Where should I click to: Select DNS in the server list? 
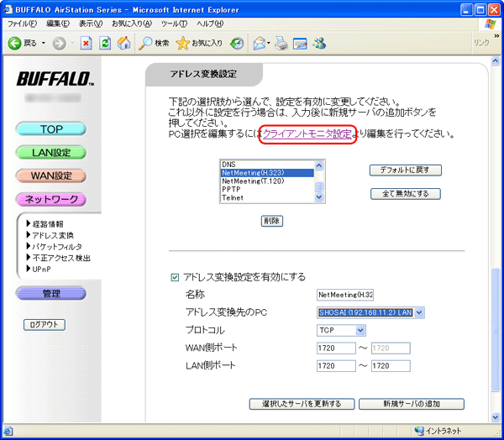[x=267, y=165]
